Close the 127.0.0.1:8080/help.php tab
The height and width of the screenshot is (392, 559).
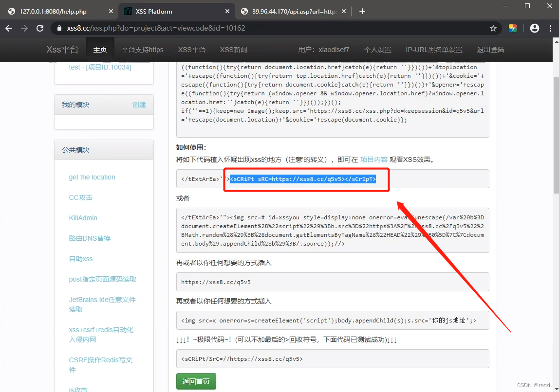(x=111, y=11)
